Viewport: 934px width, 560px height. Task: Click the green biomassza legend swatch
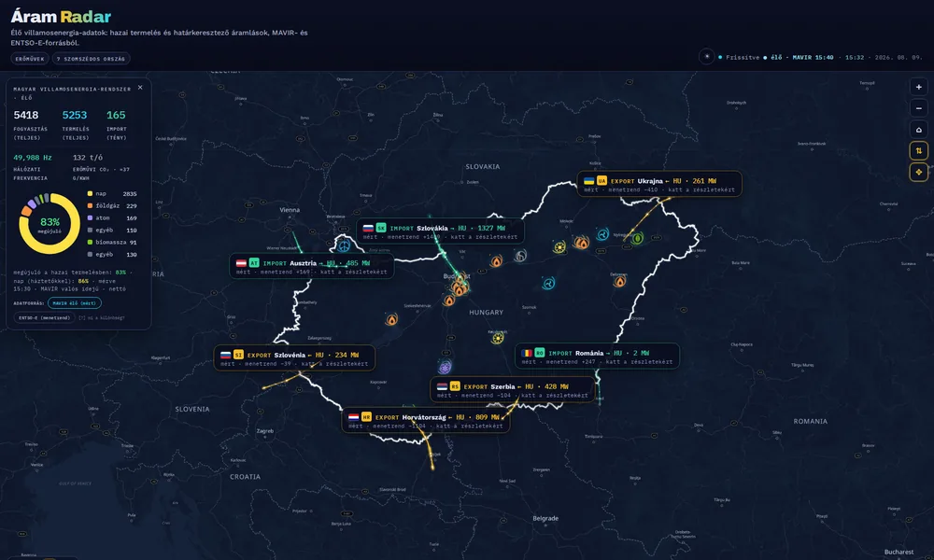(90, 243)
